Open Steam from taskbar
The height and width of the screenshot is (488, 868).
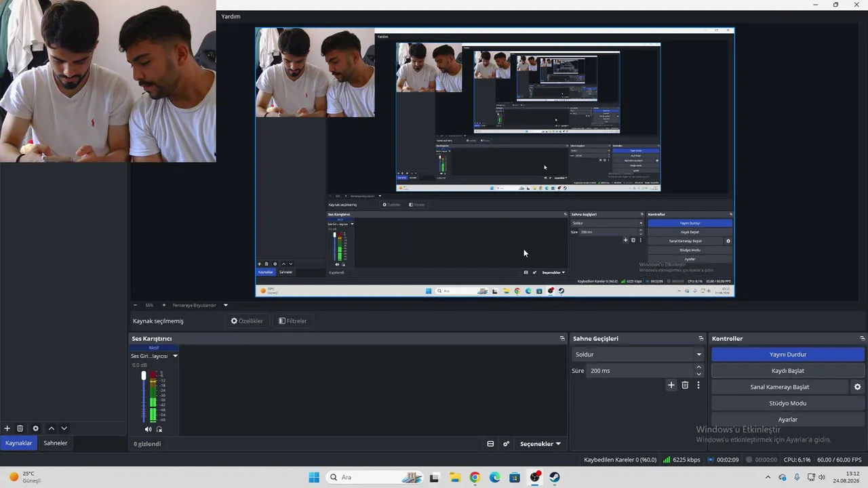(555, 477)
